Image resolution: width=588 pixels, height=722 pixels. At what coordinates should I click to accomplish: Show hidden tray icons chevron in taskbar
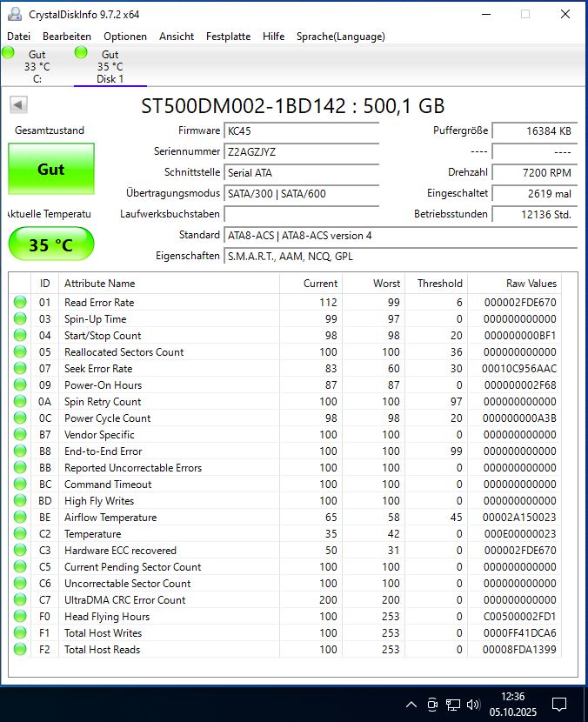tap(411, 705)
